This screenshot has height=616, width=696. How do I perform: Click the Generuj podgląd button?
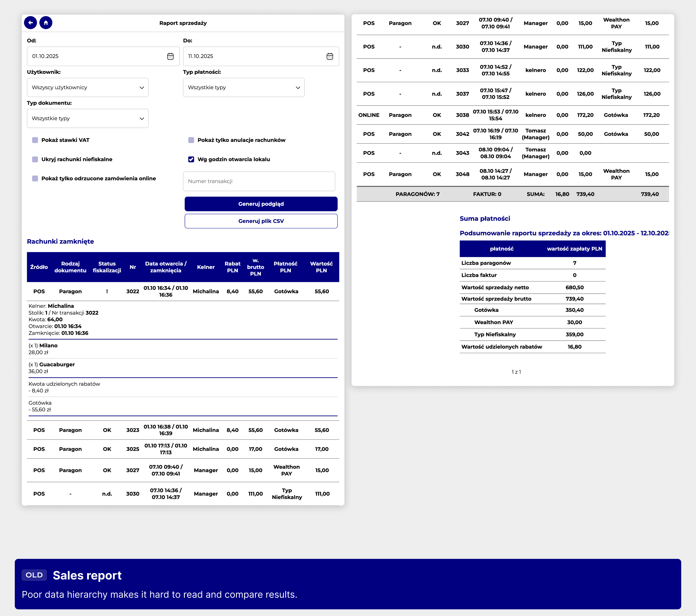click(261, 204)
